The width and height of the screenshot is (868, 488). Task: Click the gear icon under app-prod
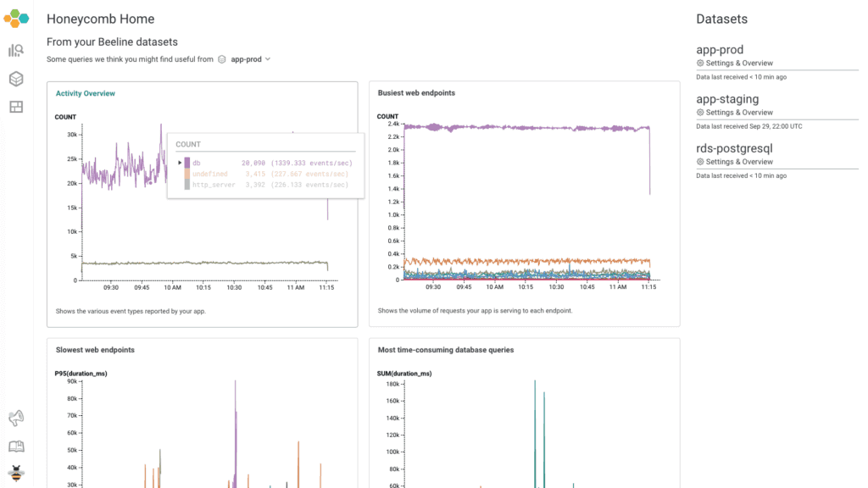pos(700,63)
